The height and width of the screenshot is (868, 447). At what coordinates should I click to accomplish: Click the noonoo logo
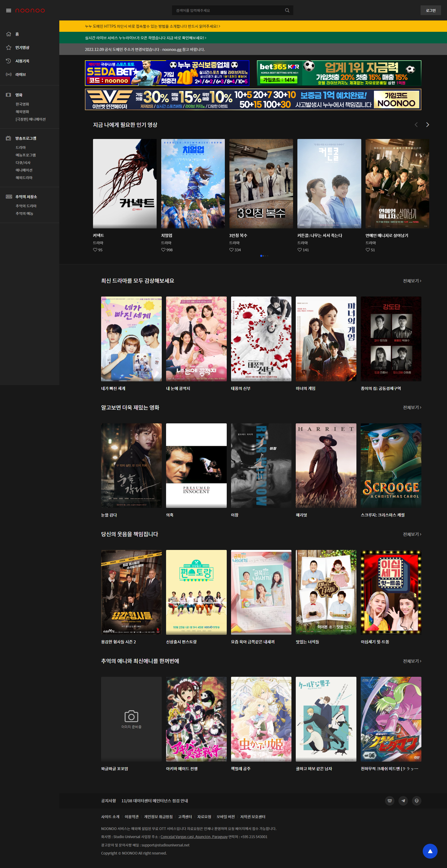(30, 11)
